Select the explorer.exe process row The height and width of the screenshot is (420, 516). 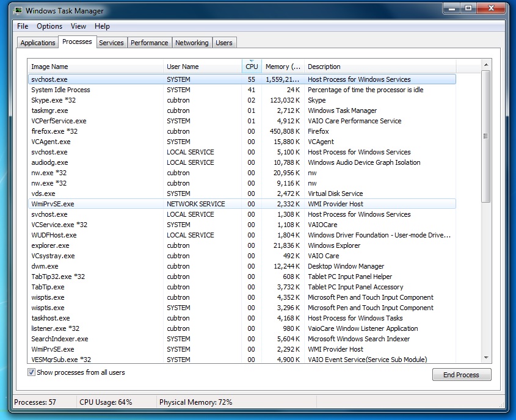coord(50,245)
